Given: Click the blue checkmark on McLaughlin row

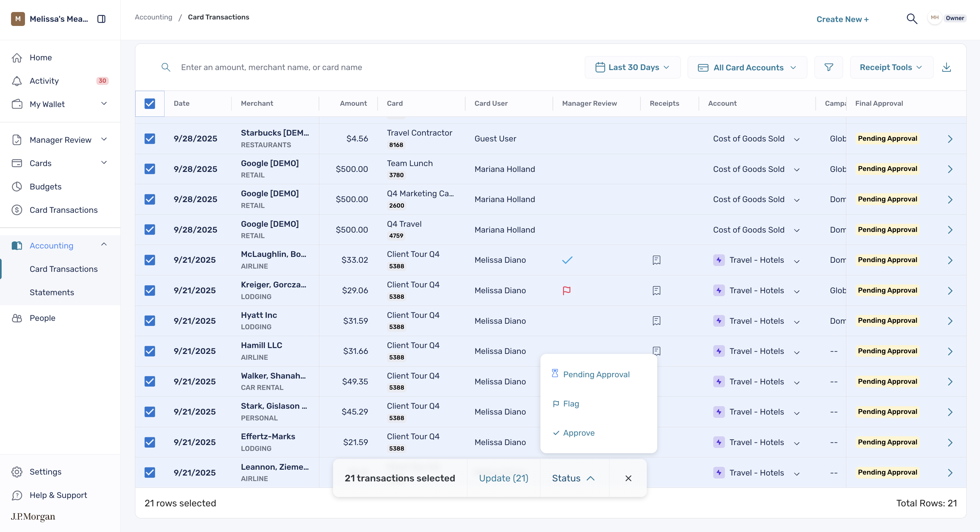Looking at the screenshot, I should tap(567, 260).
